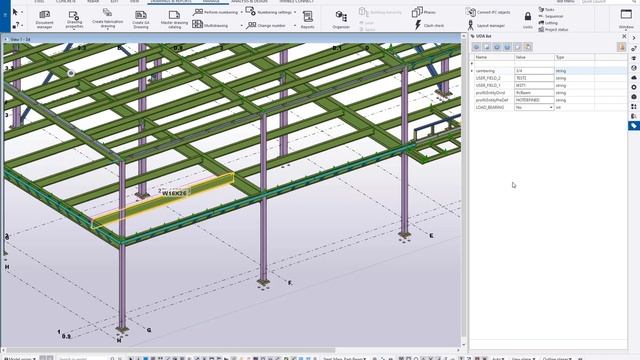Click the model view vertical scrollbar
The height and width of the screenshot is (360, 640).
click(x=463, y=188)
